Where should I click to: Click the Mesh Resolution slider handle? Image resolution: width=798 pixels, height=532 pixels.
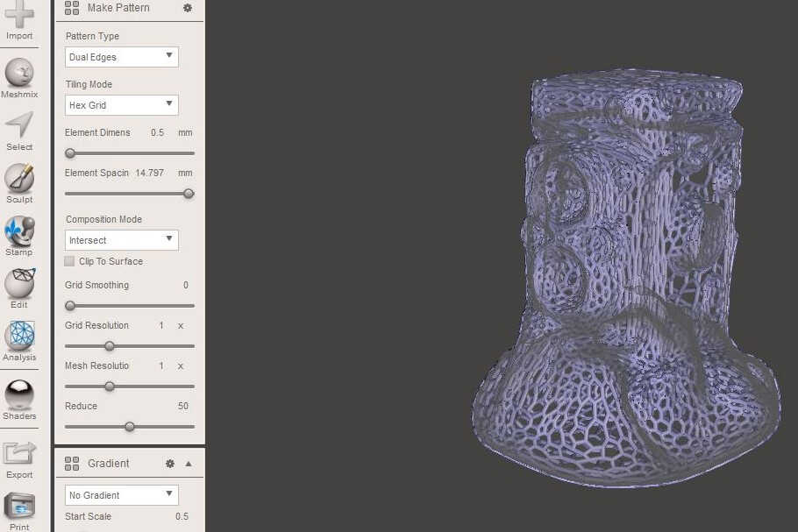110,387
